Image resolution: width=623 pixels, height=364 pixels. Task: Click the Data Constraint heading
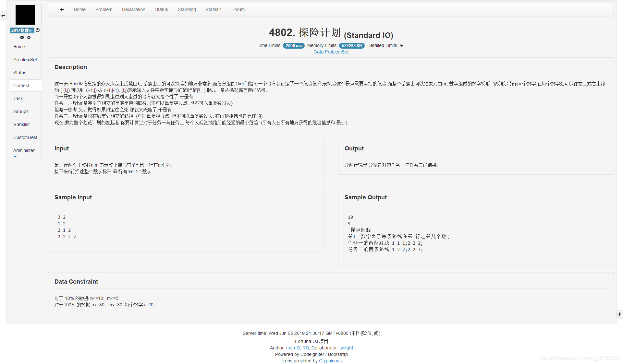tap(76, 282)
